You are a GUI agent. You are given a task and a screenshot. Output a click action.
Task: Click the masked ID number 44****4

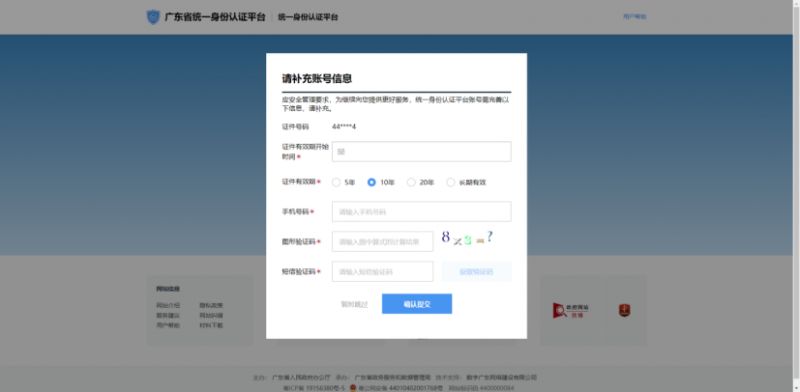click(x=344, y=127)
